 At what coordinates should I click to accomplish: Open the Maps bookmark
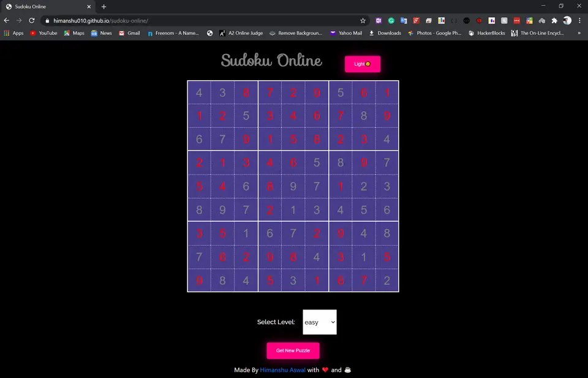(x=74, y=33)
